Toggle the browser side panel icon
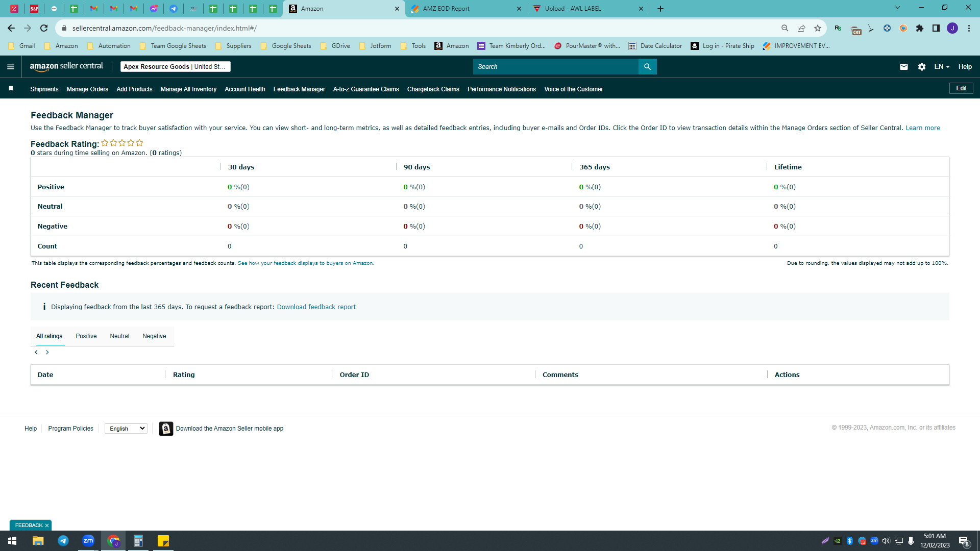 point(936,28)
